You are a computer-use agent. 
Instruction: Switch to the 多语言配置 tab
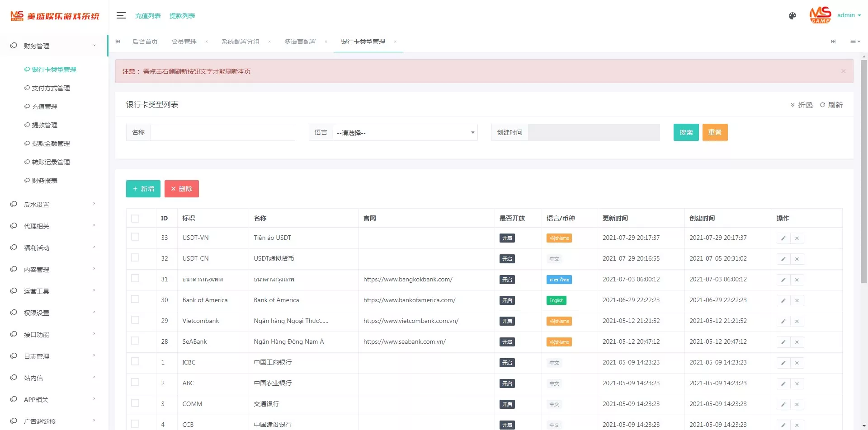[x=300, y=42]
